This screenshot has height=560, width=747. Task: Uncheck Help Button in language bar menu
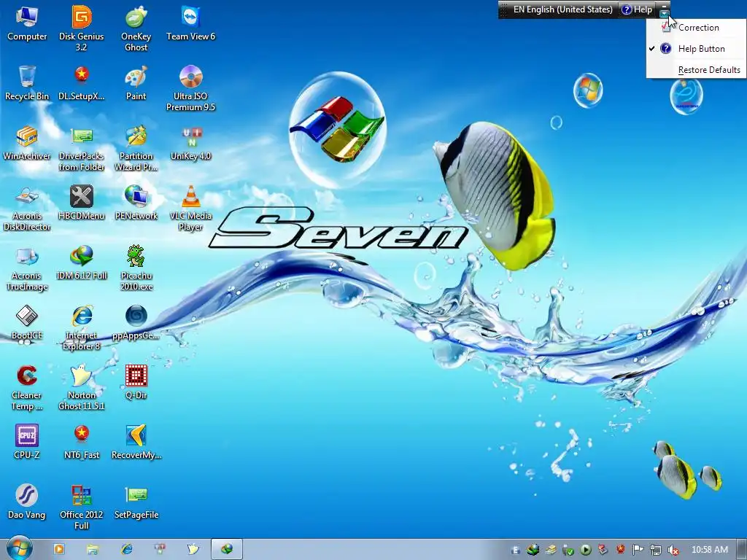click(694, 49)
